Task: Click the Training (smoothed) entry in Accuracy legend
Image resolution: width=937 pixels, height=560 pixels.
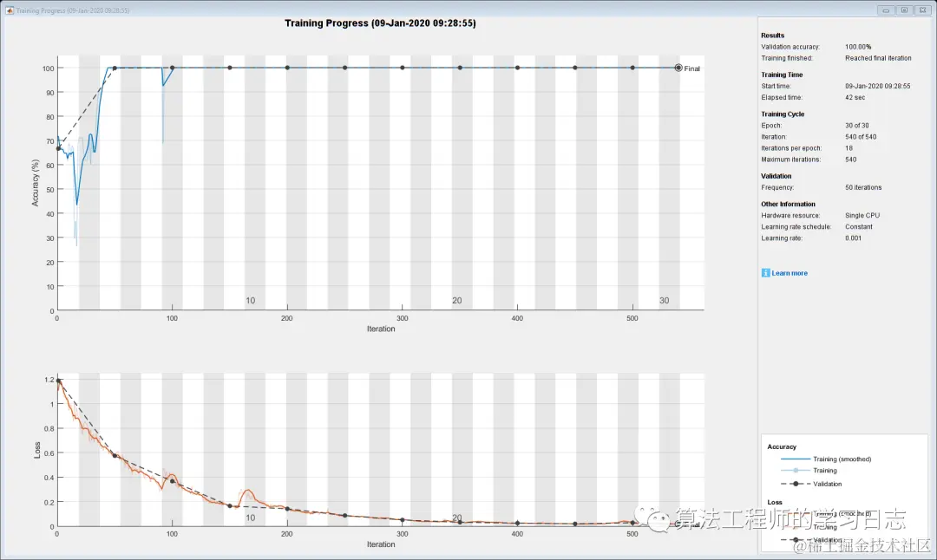Action: tap(842, 459)
